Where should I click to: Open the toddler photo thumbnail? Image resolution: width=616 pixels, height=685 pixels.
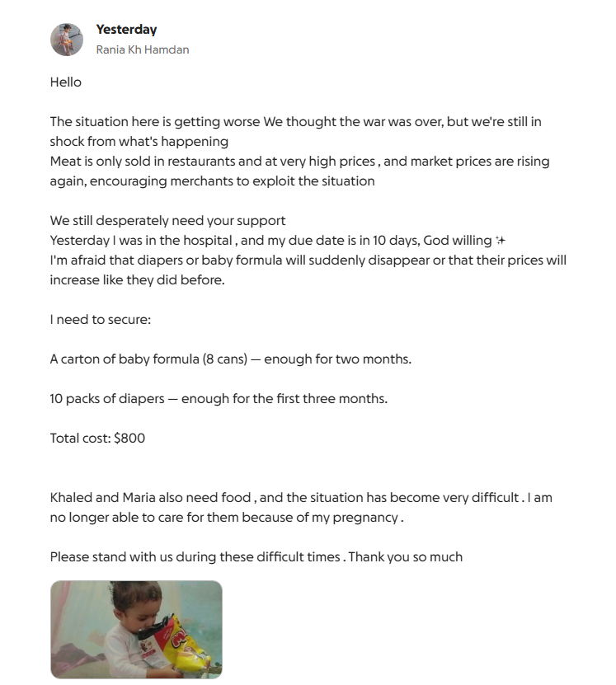(136, 629)
